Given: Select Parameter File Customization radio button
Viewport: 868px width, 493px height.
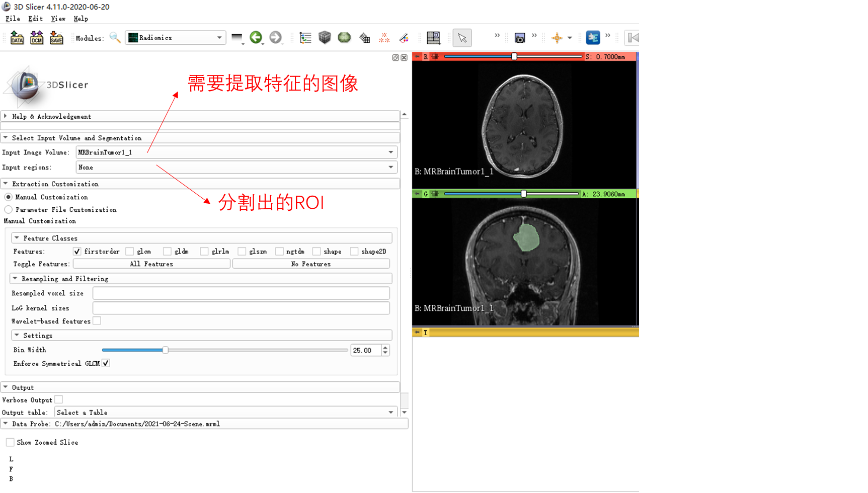Looking at the screenshot, I should [x=9, y=210].
